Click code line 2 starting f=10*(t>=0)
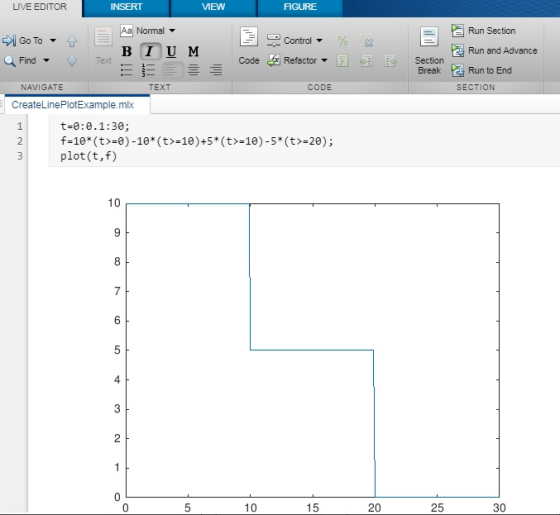The width and height of the screenshot is (560, 515). [x=196, y=141]
